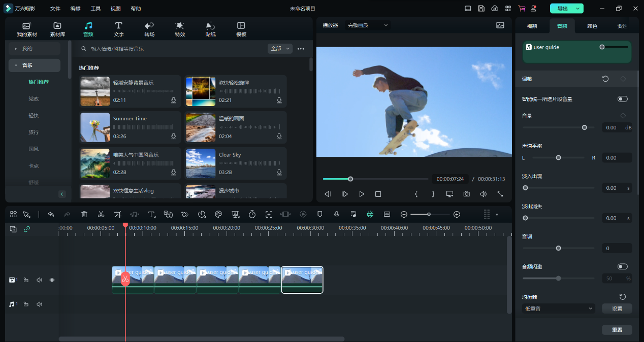Select the Summer Time music thumbnail
Screen dimensions: 644x342
pos(95,127)
